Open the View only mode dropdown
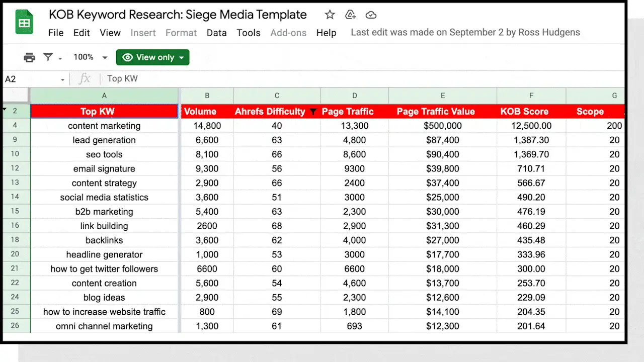 point(152,57)
